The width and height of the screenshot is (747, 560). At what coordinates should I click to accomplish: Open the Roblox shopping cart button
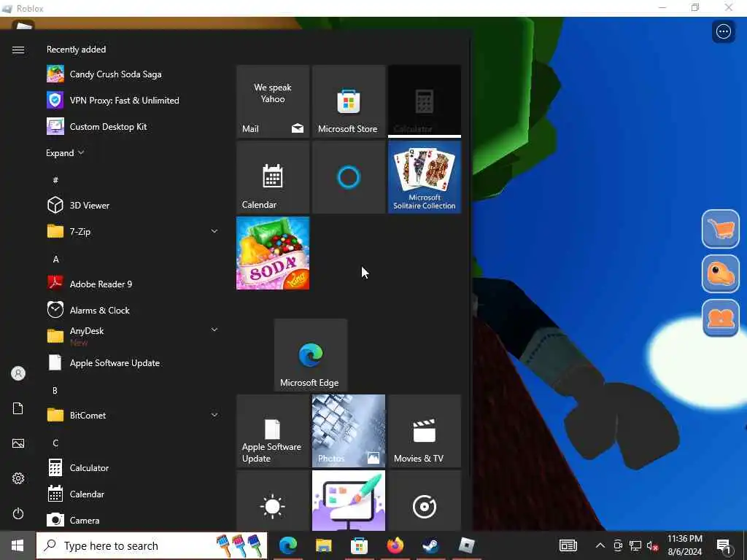coord(720,229)
